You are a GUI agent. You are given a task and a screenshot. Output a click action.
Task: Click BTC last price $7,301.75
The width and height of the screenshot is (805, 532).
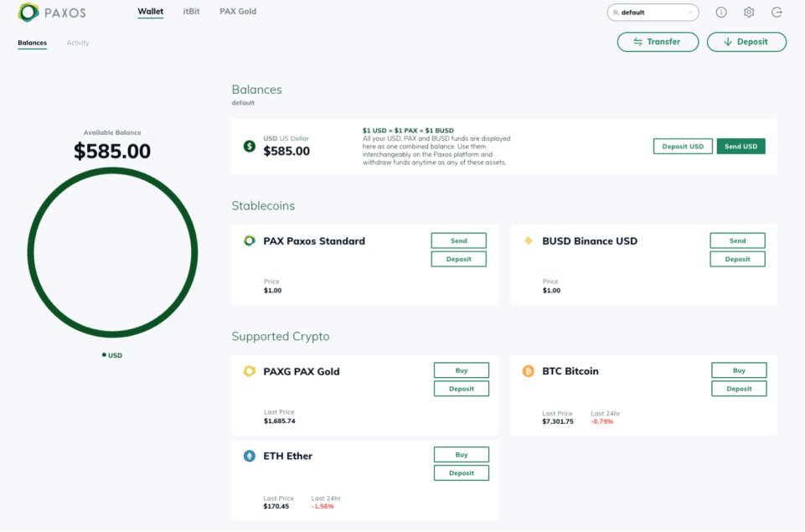558,421
